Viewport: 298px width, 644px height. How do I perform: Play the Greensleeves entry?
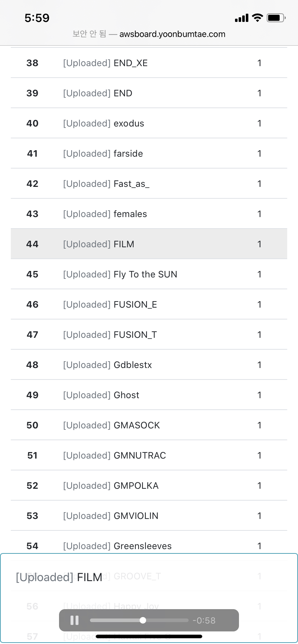click(x=143, y=546)
